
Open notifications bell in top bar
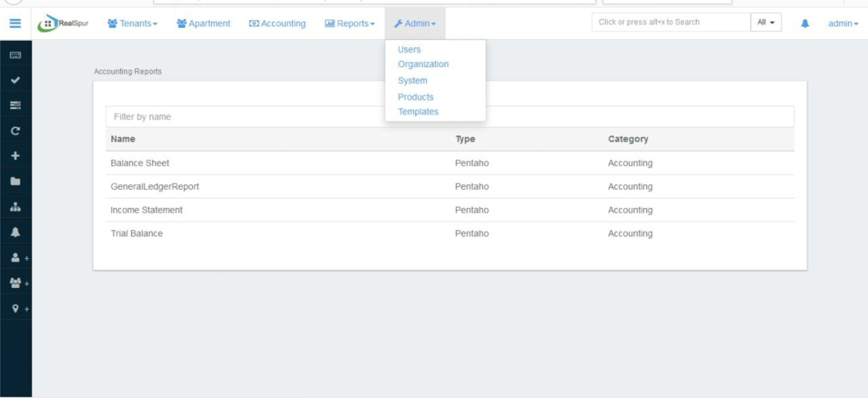coord(805,23)
